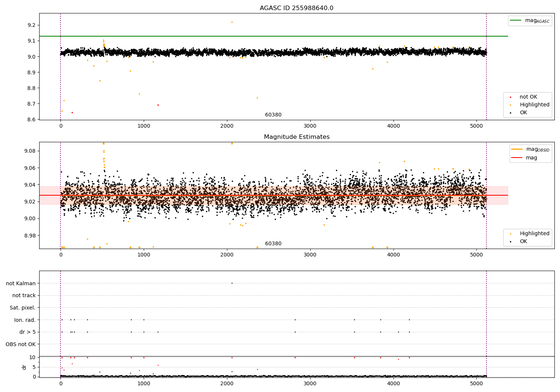Select the "not track" axis label

[24, 295]
